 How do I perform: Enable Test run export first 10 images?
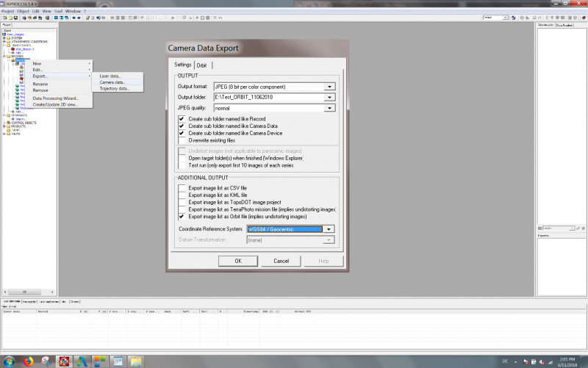coord(182,165)
